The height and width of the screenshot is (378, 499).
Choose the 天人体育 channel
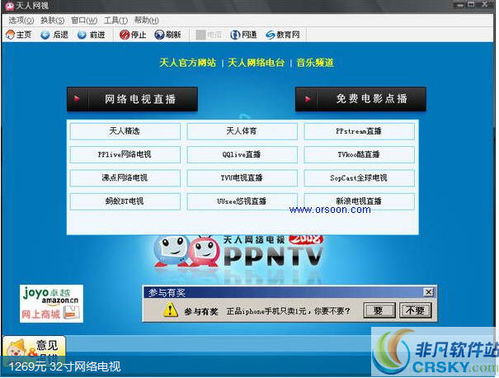pos(242,131)
